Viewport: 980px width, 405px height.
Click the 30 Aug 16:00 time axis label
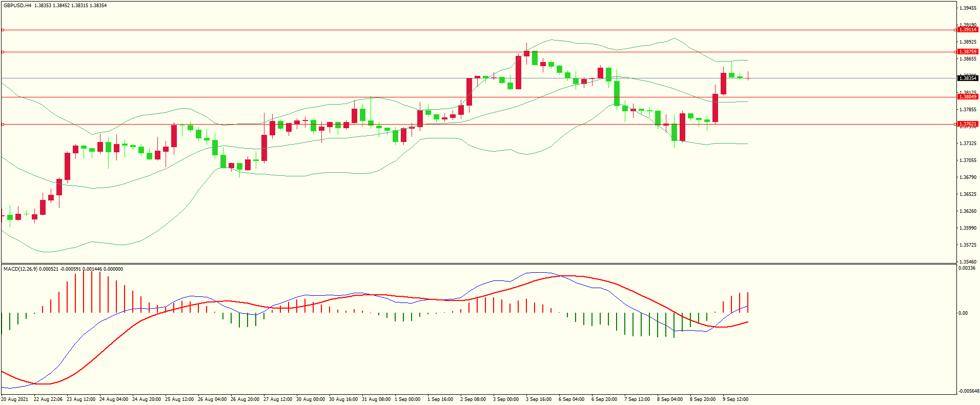click(343, 399)
